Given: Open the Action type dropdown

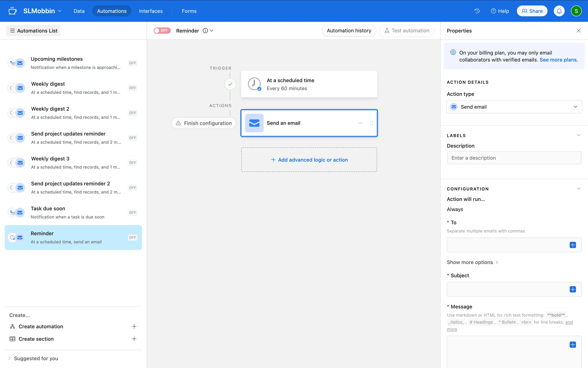Looking at the screenshot, I should [x=514, y=107].
